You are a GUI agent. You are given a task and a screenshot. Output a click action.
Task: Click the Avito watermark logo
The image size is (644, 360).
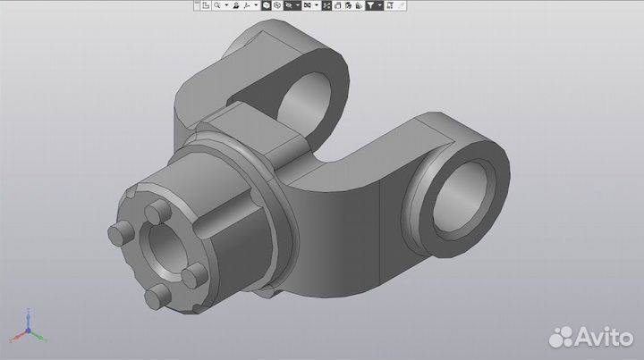point(590,335)
